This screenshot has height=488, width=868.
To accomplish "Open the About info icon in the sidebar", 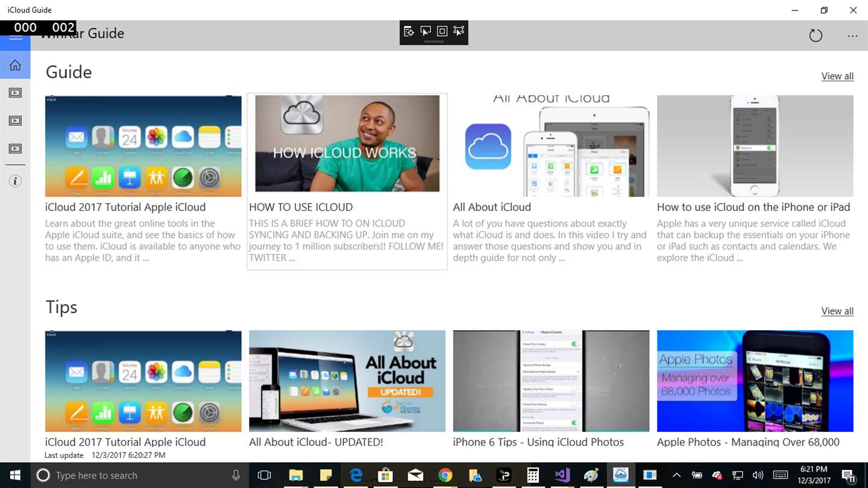I will tap(15, 181).
